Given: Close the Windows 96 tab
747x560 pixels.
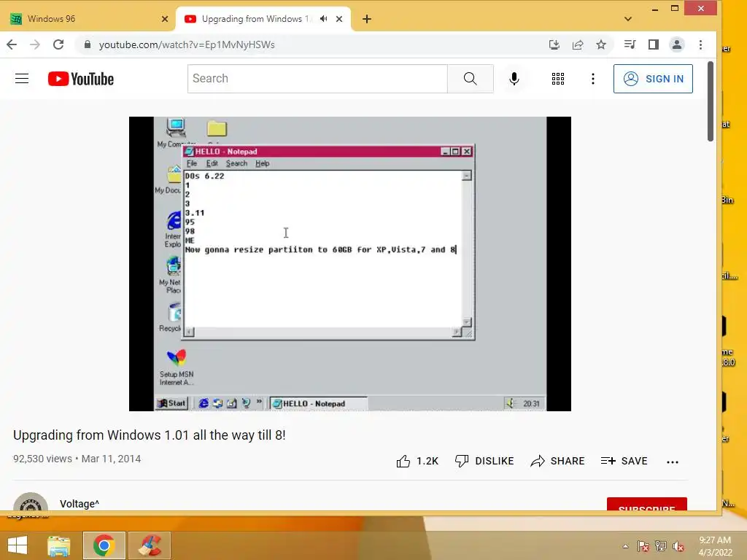Looking at the screenshot, I should pyautogui.click(x=165, y=19).
